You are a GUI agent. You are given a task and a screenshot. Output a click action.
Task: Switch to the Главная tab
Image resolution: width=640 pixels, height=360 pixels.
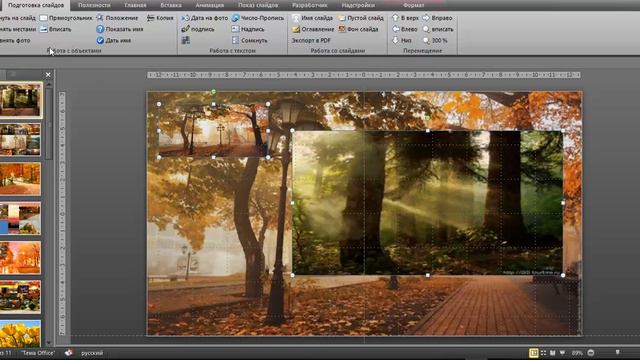click(135, 5)
